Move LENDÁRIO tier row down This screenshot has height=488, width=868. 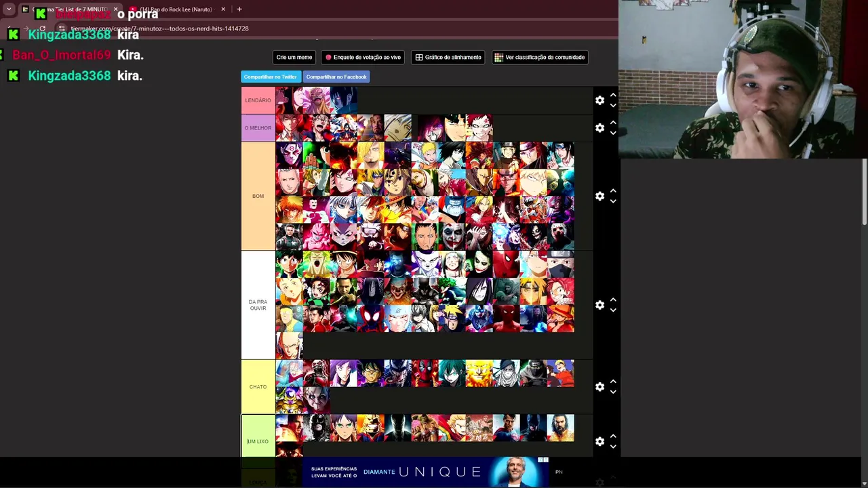click(613, 105)
